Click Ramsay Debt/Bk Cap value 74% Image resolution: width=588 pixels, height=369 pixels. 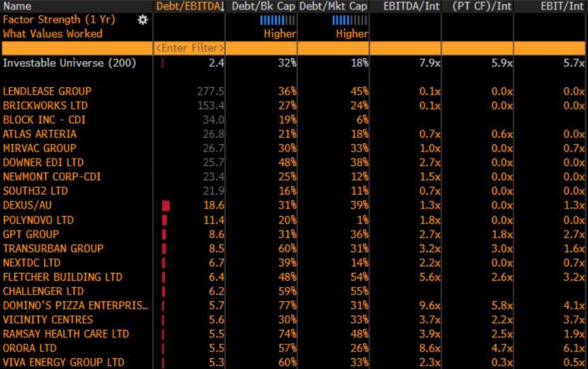point(287,334)
